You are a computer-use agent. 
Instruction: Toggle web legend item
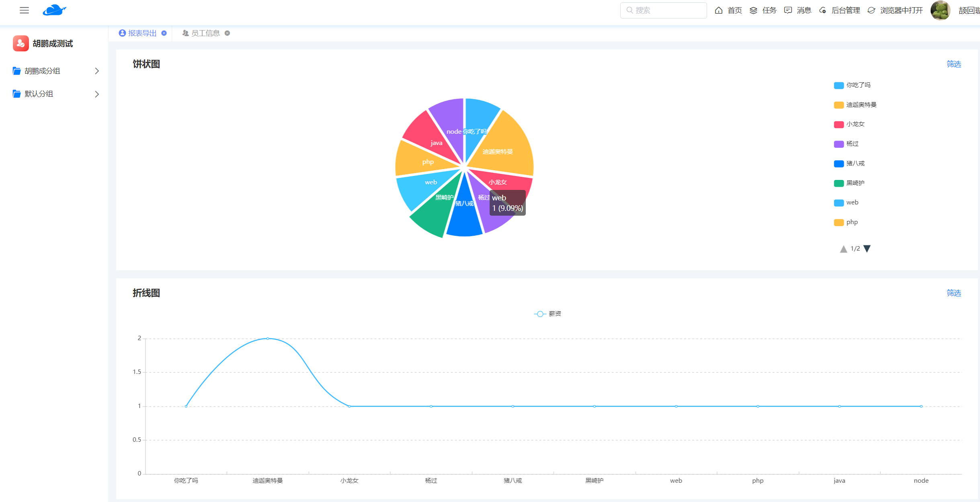tap(846, 202)
